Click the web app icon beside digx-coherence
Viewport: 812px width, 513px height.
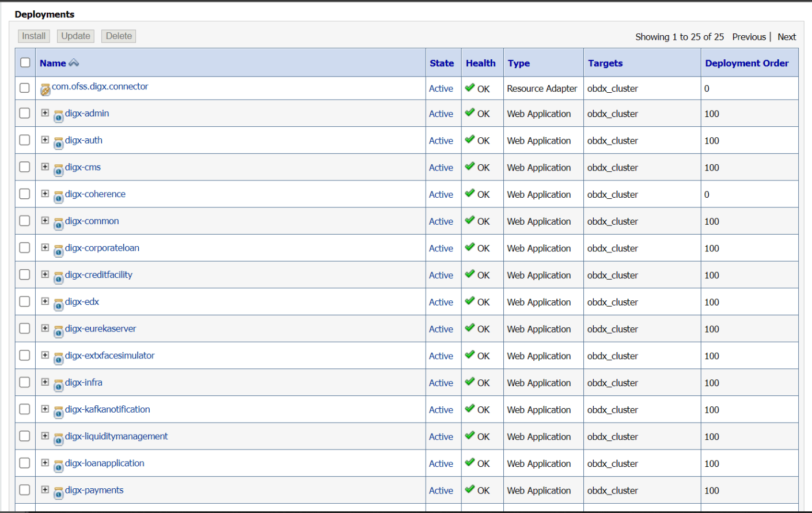[x=58, y=197]
